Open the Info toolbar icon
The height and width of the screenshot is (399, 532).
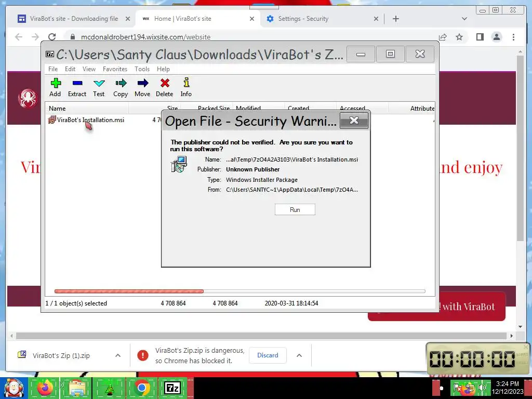186,87
